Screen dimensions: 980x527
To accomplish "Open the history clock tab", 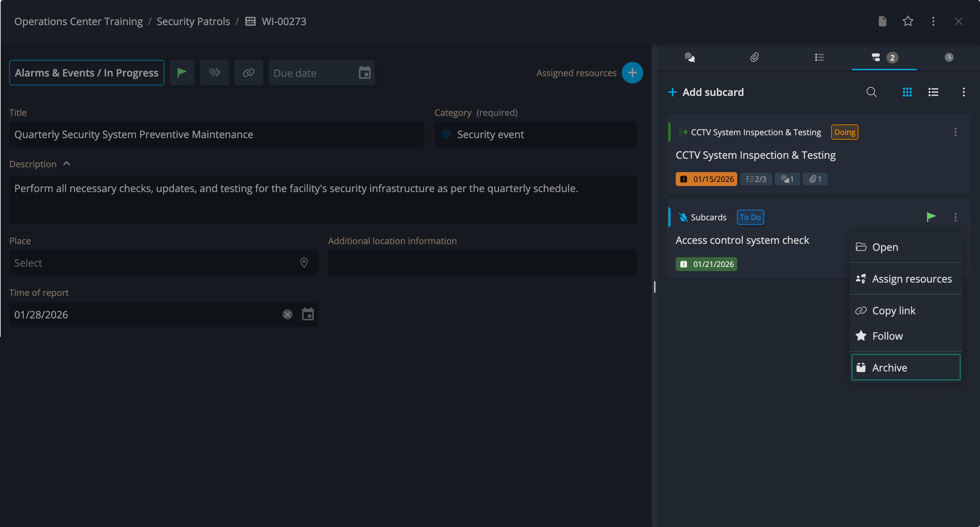I will click(949, 57).
